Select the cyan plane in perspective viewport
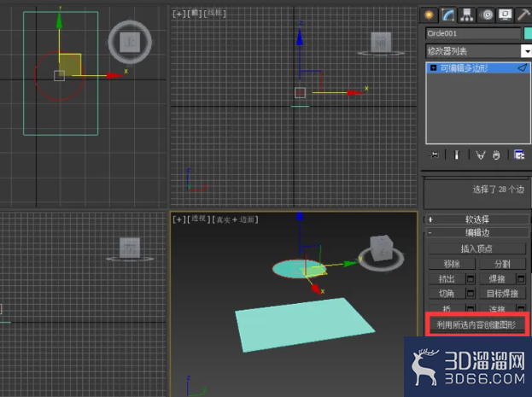532x397 pixels. (305, 325)
